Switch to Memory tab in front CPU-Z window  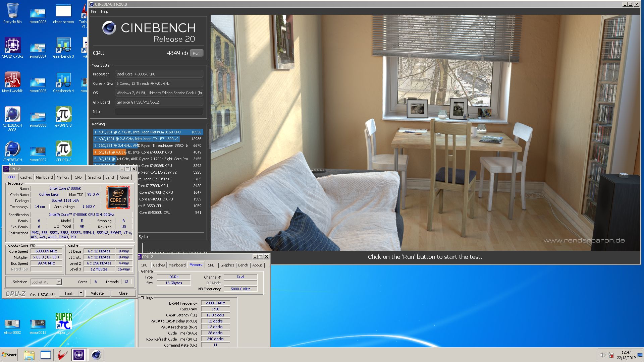click(63, 177)
